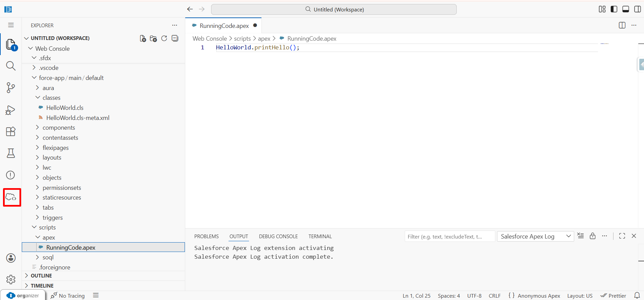The image size is (644, 300).
Task: Collapse the classes folder
Action: [51, 98]
